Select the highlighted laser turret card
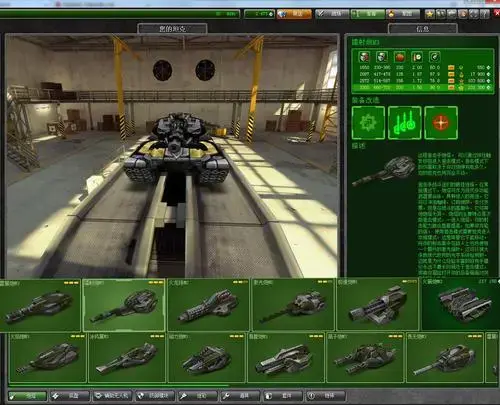This screenshot has height=405, width=500. (x=124, y=305)
